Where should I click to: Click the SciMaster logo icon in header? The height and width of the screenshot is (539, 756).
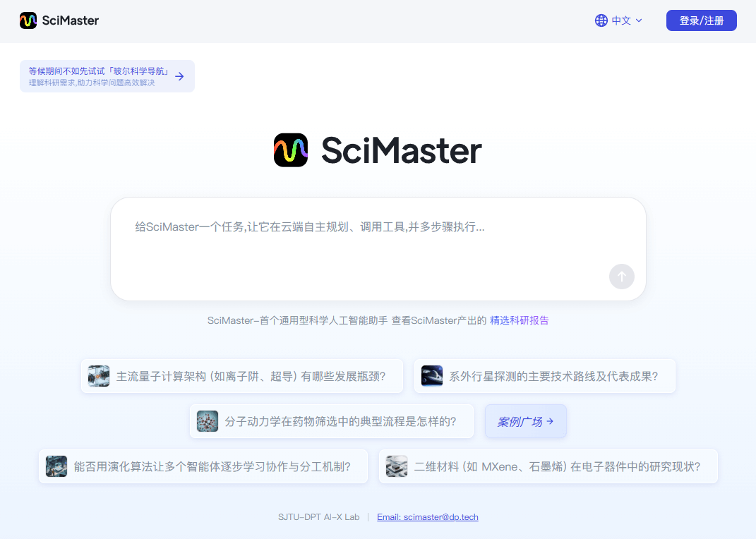28,20
